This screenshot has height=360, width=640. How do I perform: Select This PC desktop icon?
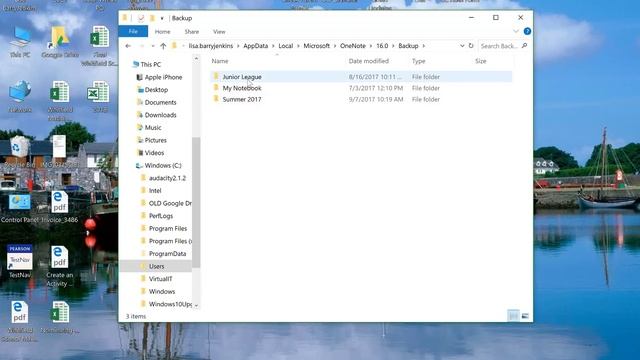[20, 42]
